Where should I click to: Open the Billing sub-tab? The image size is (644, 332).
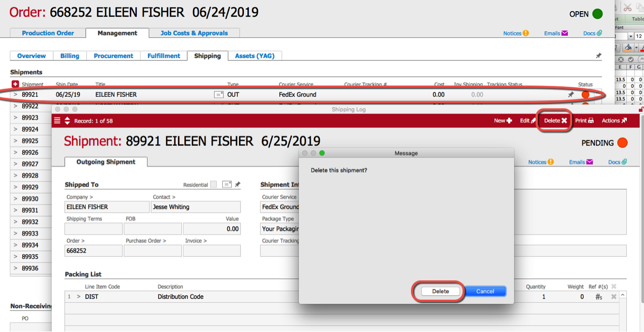pyautogui.click(x=70, y=56)
